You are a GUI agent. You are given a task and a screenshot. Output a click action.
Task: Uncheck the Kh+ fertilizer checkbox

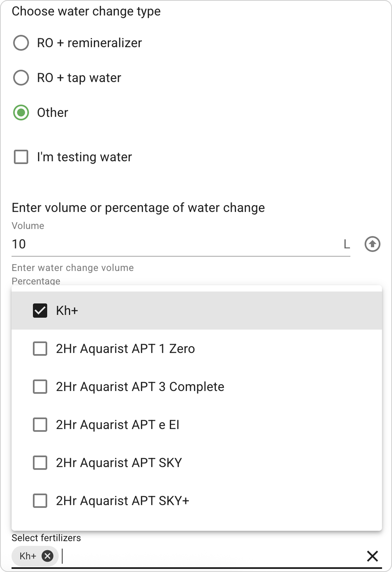coord(40,311)
